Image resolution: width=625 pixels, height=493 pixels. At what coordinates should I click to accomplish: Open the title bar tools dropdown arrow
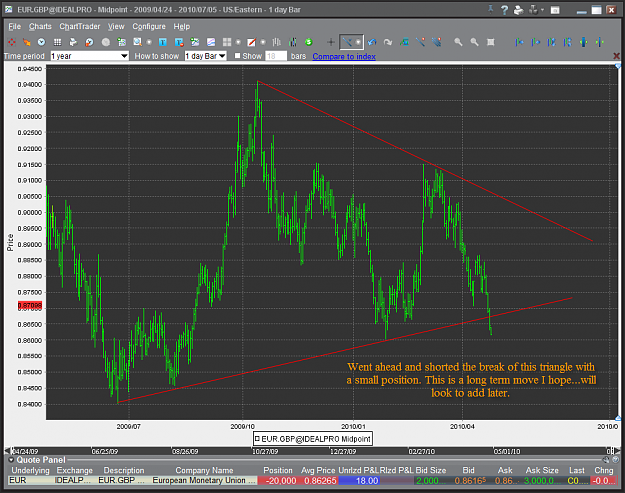click(x=543, y=10)
